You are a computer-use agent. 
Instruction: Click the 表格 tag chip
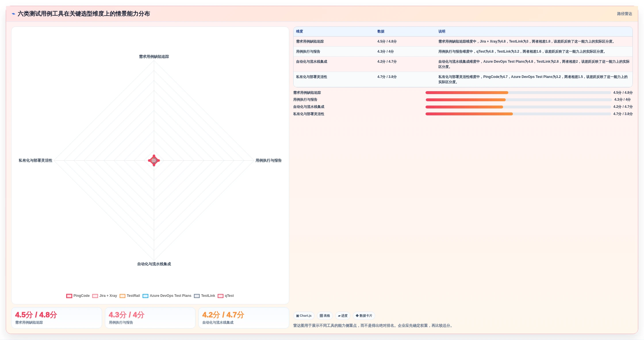[325, 316]
